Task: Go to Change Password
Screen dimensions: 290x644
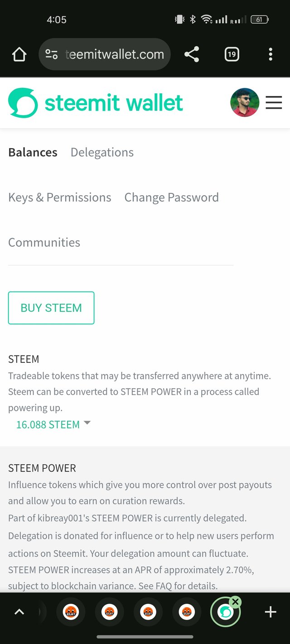Action: (x=171, y=197)
